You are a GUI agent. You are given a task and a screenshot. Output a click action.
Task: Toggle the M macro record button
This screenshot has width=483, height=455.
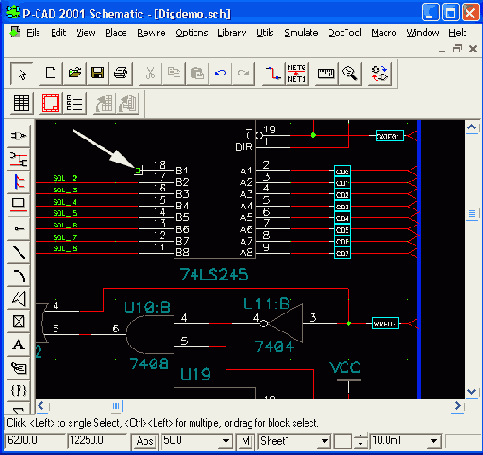coord(246,441)
